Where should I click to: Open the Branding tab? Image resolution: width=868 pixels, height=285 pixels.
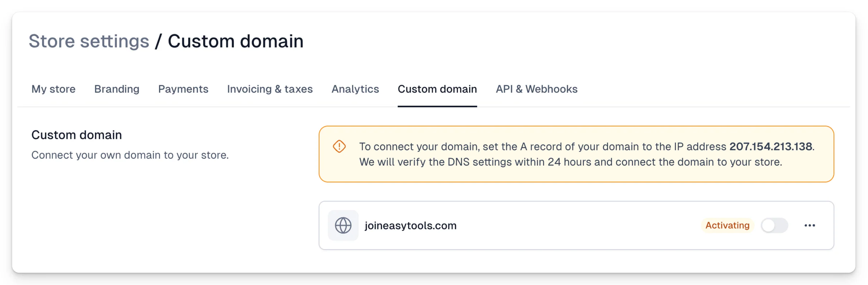pyautogui.click(x=117, y=89)
